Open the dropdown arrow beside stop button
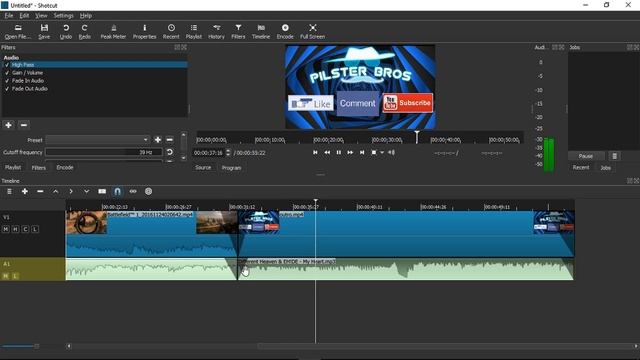The height and width of the screenshot is (360, 640). tap(382, 152)
